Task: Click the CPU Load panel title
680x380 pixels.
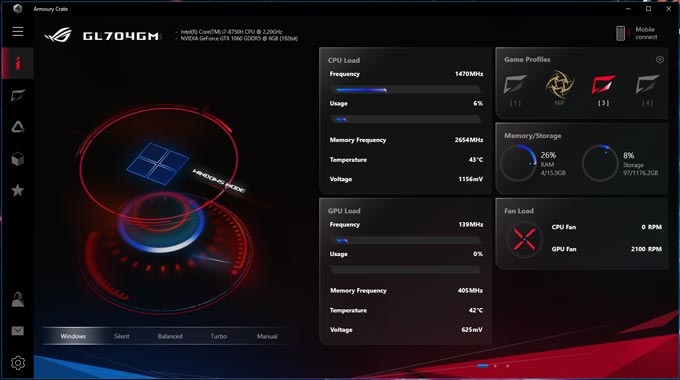Action: tap(343, 60)
